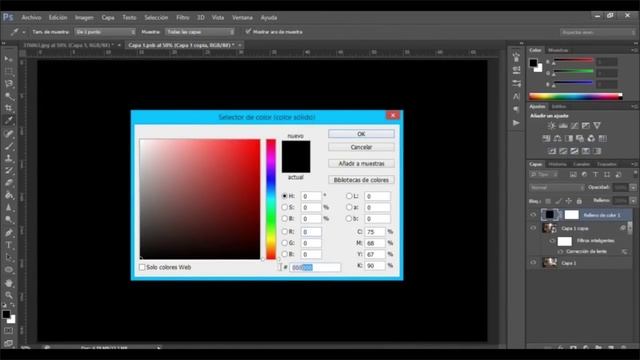Switch to the Muestras tab
The height and width of the screenshot is (360, 640).
pyautogui.click(x=558, y=50)
